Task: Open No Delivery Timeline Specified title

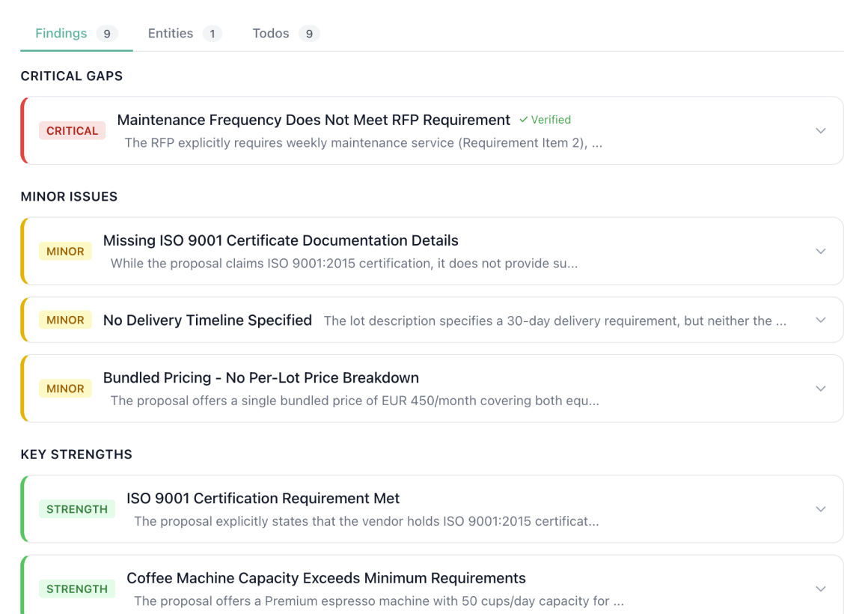Action: pyautogui.click(x=207, y=320)
